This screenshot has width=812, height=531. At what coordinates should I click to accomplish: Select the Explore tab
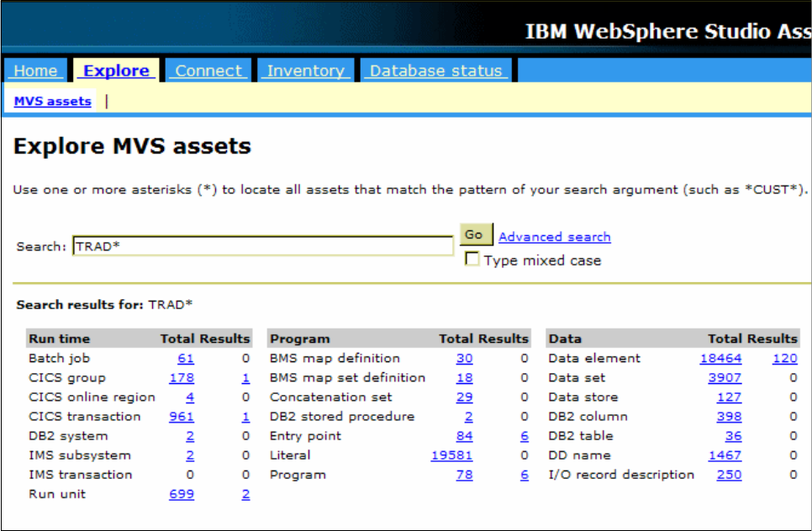point(116,71)
